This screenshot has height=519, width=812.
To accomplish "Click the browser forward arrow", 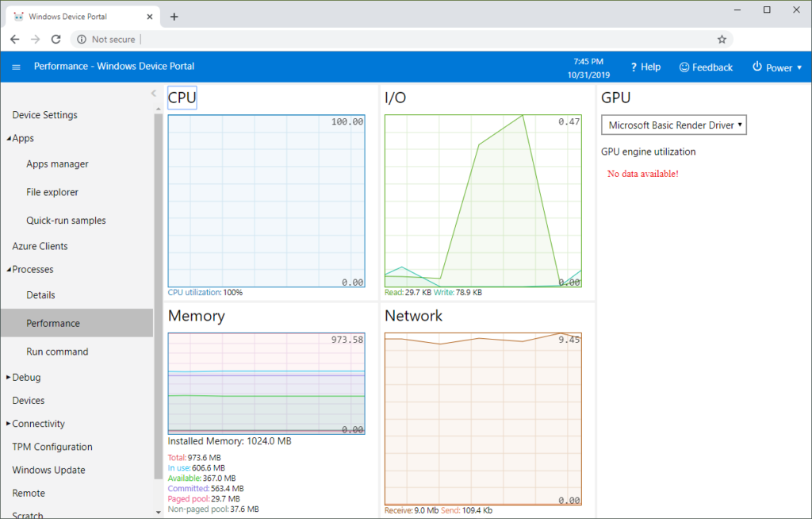I will point(35,40).
